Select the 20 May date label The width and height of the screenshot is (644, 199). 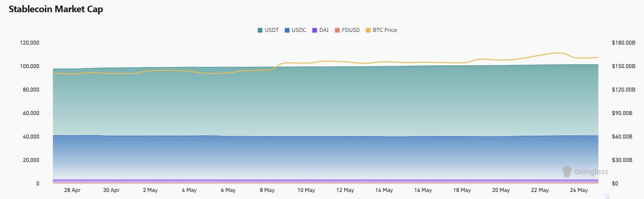(x=501, y=190)
